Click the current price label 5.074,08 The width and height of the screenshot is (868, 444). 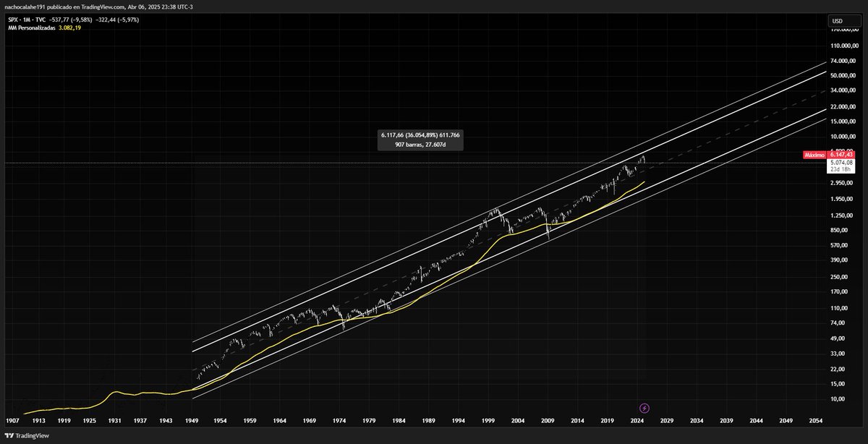tap(841, 163)
